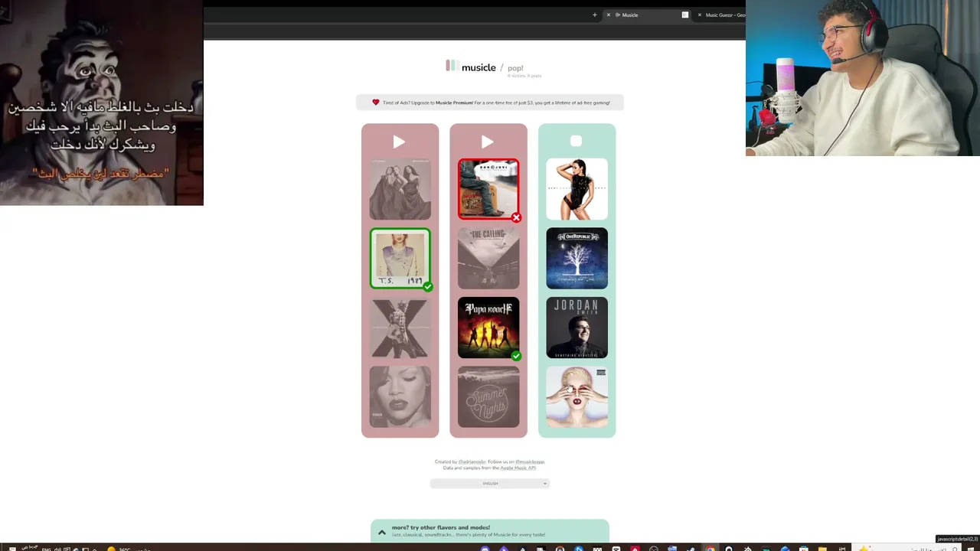Close the Musicle browser tab
The image size is (980, 551).
(609, 15)
